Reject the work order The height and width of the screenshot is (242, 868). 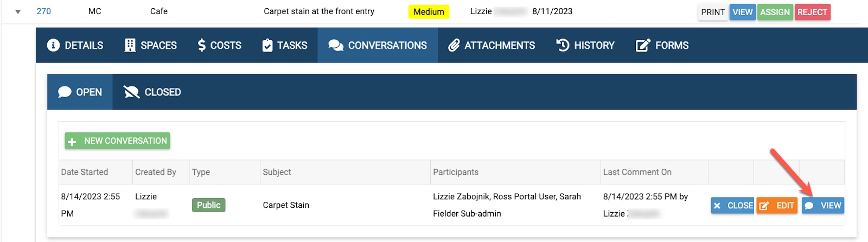(812, 12)
